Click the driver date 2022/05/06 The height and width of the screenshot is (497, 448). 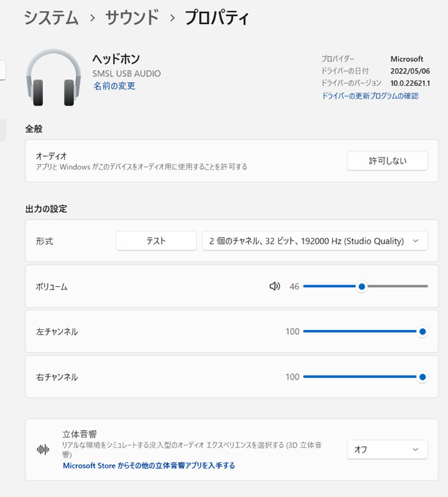410,71
